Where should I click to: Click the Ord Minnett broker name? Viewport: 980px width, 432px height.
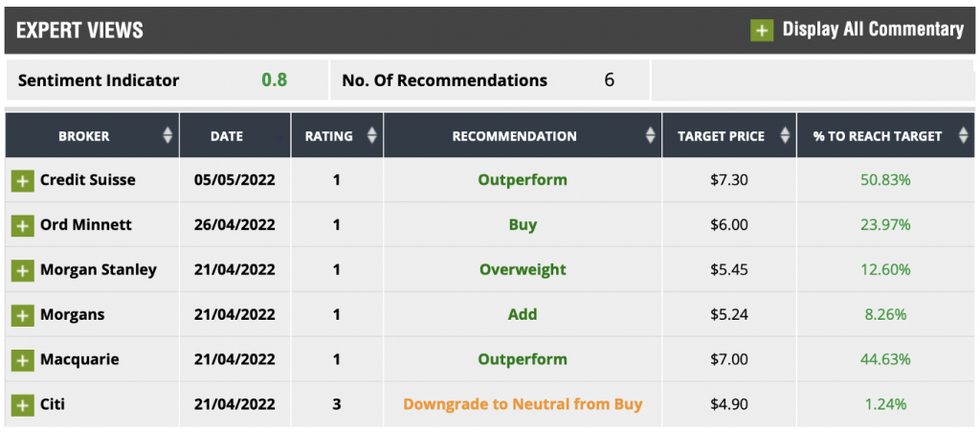click(86, 225)
